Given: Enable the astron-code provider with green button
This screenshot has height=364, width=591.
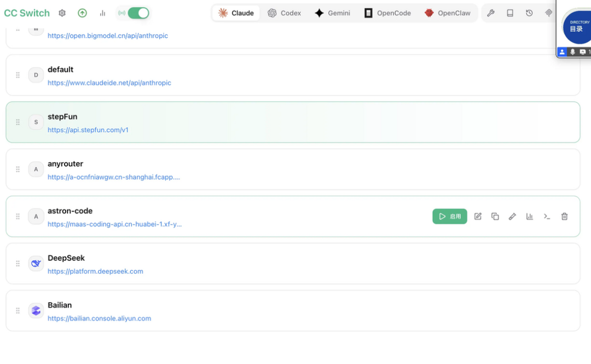Looking at the screenshot, I should pyautogui.click(x=450, y=216).
